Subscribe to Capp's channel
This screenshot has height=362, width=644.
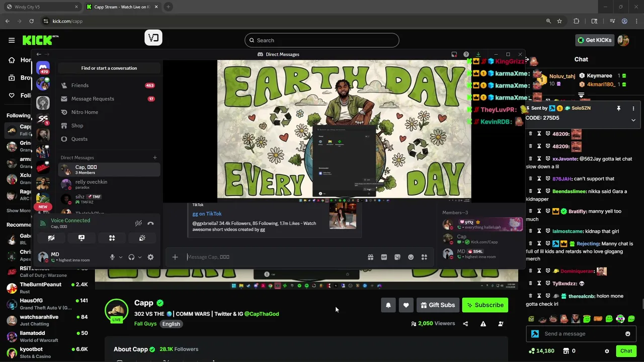(x=485, y=305)
